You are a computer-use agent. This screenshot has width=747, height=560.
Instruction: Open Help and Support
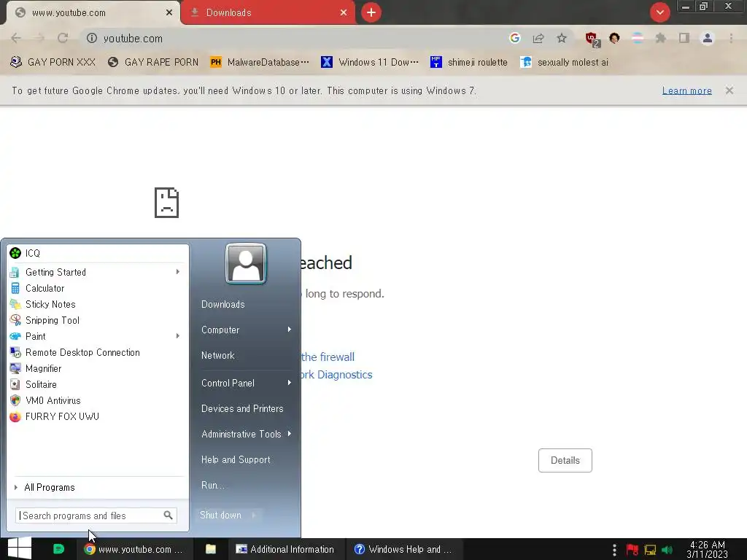tap(236, 459)
